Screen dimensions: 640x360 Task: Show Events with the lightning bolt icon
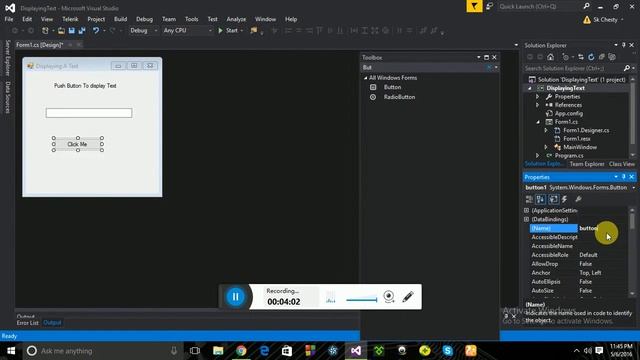point(565,199)
